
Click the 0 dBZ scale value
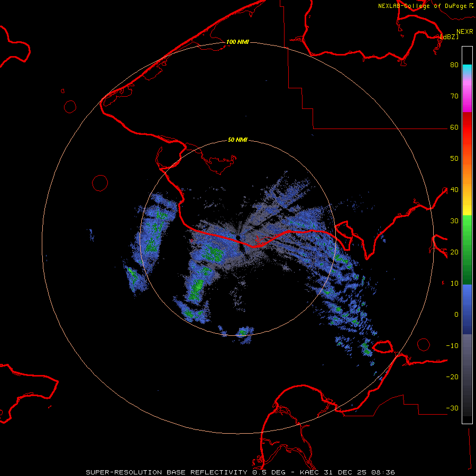coord(456,315)
